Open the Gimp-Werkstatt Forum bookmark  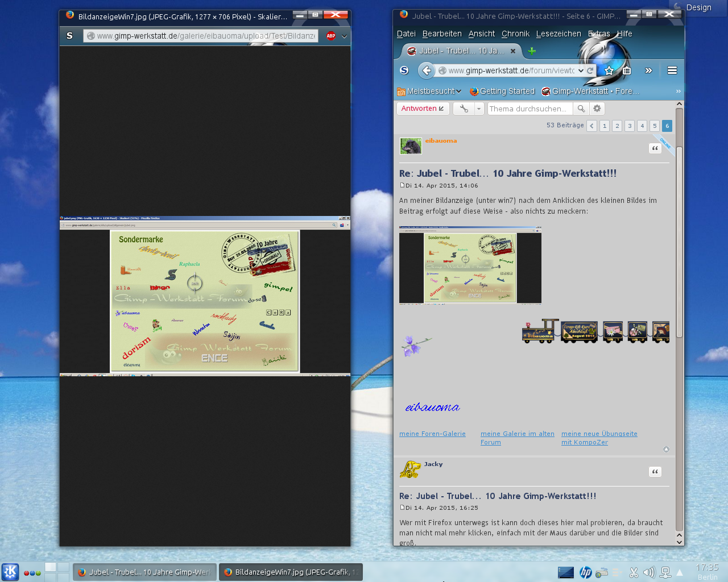(x=590, y=91)
